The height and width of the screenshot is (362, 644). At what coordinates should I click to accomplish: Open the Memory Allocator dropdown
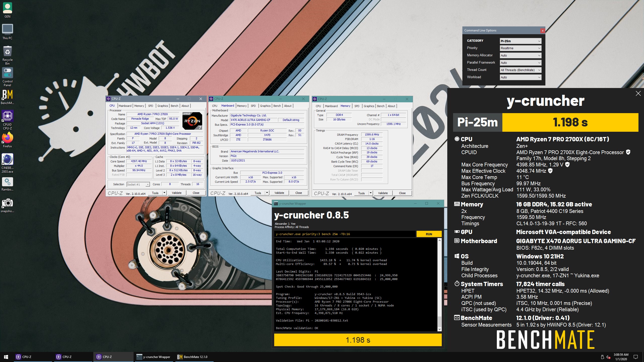tap(520, 55)
